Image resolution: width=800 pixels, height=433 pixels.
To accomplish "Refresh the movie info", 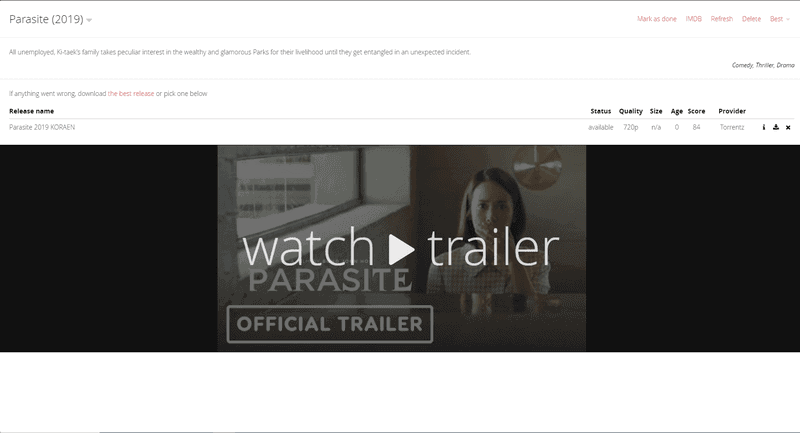I will (721, 19).
